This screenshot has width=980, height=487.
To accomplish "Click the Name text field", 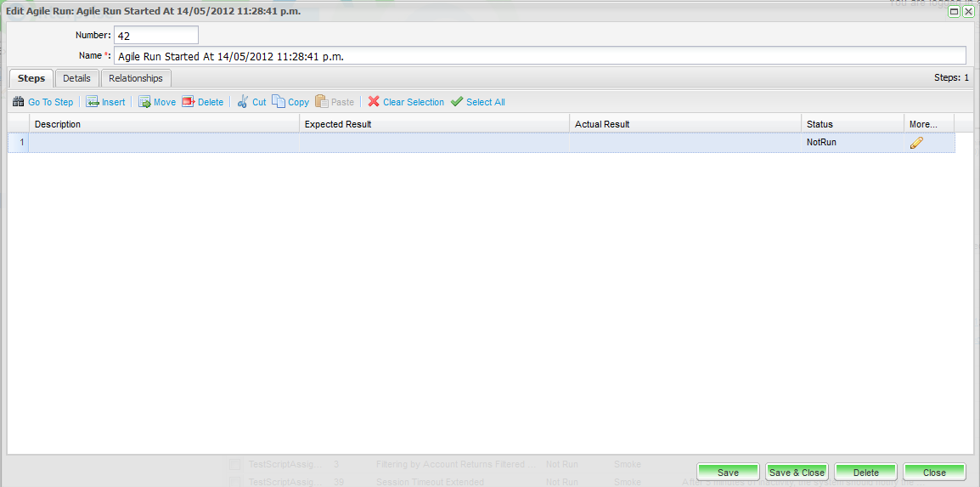I will pyautogui.click(x=539, y=56).
